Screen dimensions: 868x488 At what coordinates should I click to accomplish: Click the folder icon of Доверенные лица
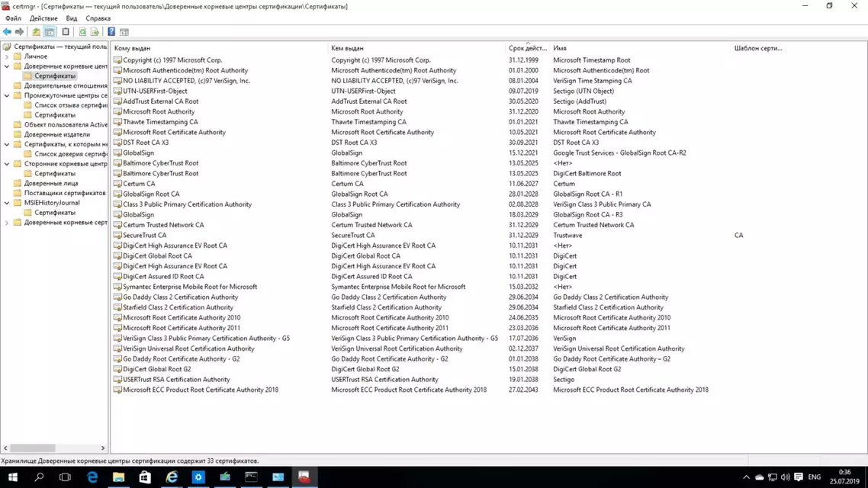point(18,183)
